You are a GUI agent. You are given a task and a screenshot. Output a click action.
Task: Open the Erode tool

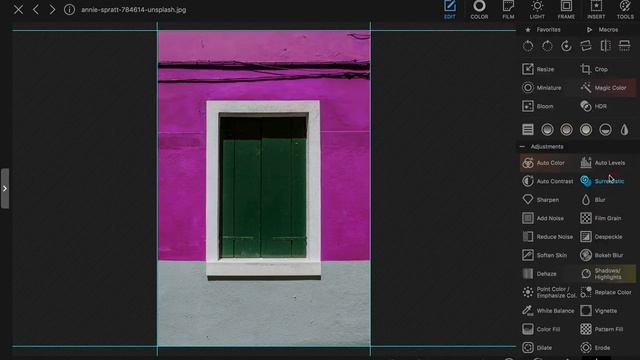[x=596, y=348]
